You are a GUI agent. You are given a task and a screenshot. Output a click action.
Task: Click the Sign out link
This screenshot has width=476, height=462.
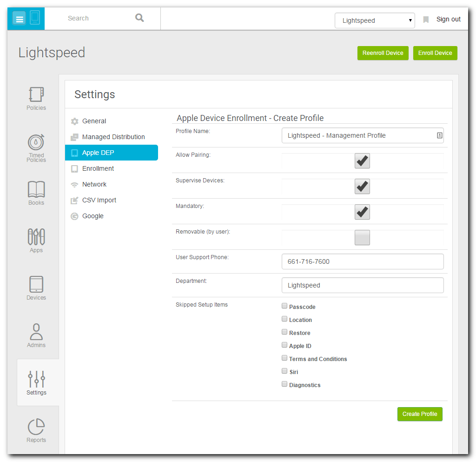point(449,19)
